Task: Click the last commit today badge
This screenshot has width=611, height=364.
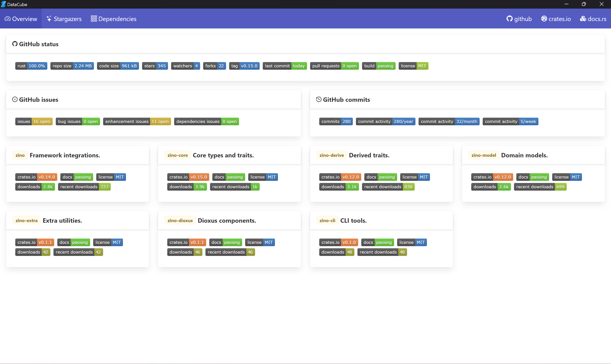Action: 285,66
